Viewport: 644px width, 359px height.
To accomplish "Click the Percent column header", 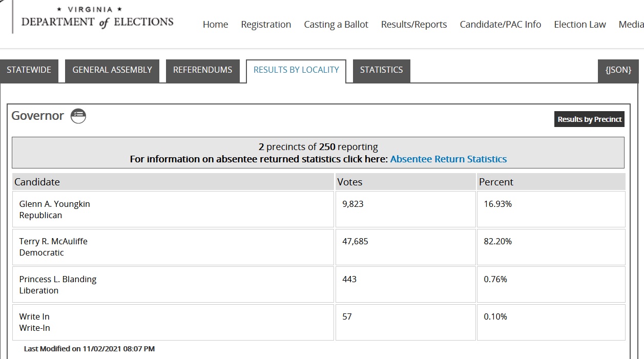I will [x=551, y=182].
